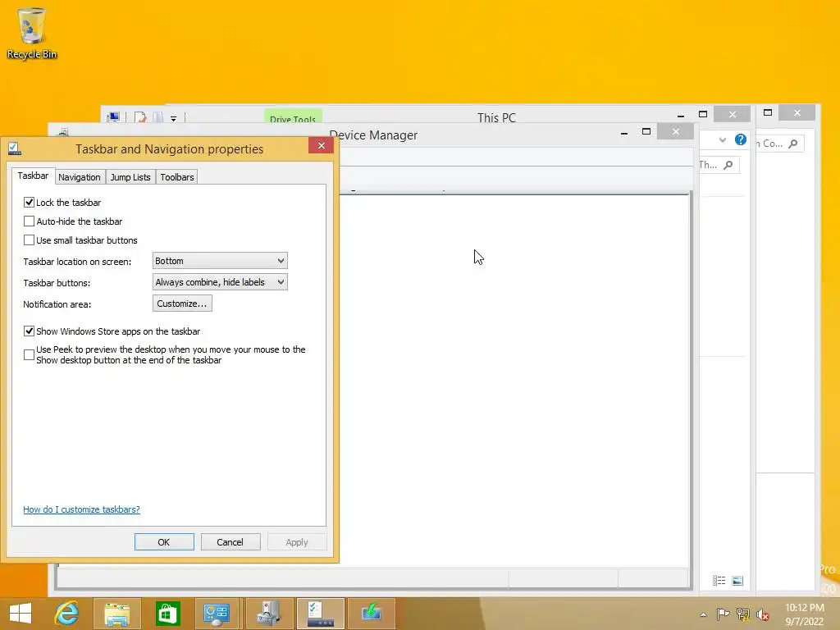
Task: Switch to the Device Manager taskbar button
Action: [269, 614]
